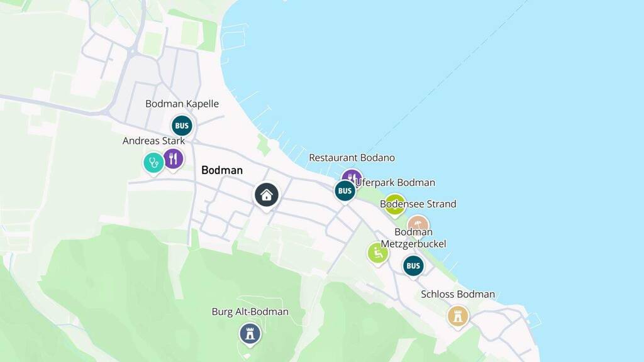Click the Bodman Kapelle bus stop marker
The width and height of the screenshot is (644, 362).
click(182, 126)
